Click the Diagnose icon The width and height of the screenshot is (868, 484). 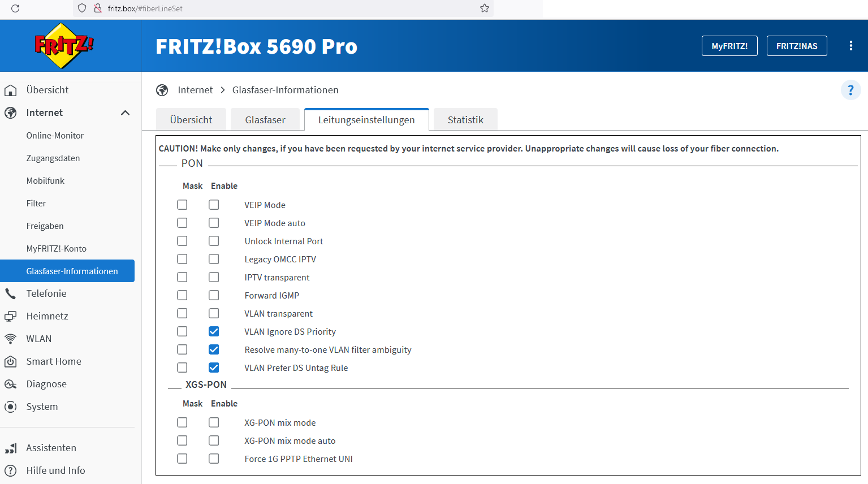tap(11, 384)
